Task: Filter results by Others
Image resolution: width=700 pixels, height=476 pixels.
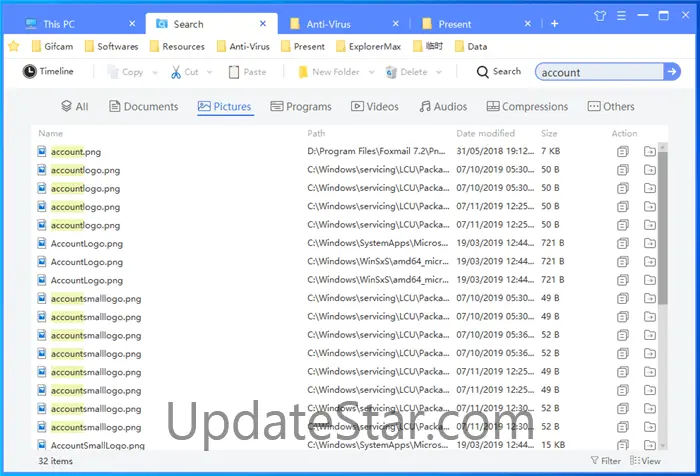Action: tap(611, 107)
